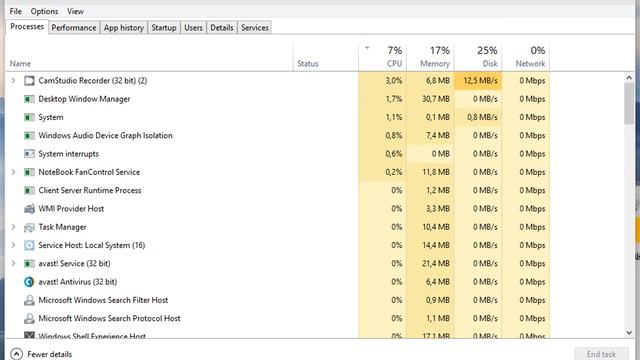
Task: Switch to the Details tab
Action: [222, 28]
